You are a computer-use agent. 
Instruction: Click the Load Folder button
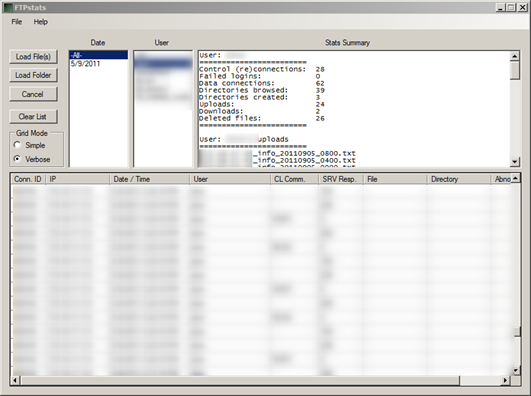point(33,75)
